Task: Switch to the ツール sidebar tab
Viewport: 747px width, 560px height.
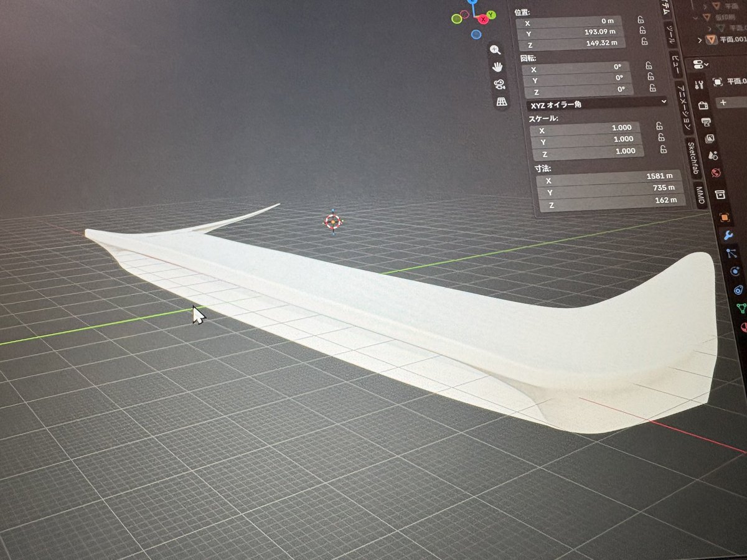Action: (x=670, y=35)
